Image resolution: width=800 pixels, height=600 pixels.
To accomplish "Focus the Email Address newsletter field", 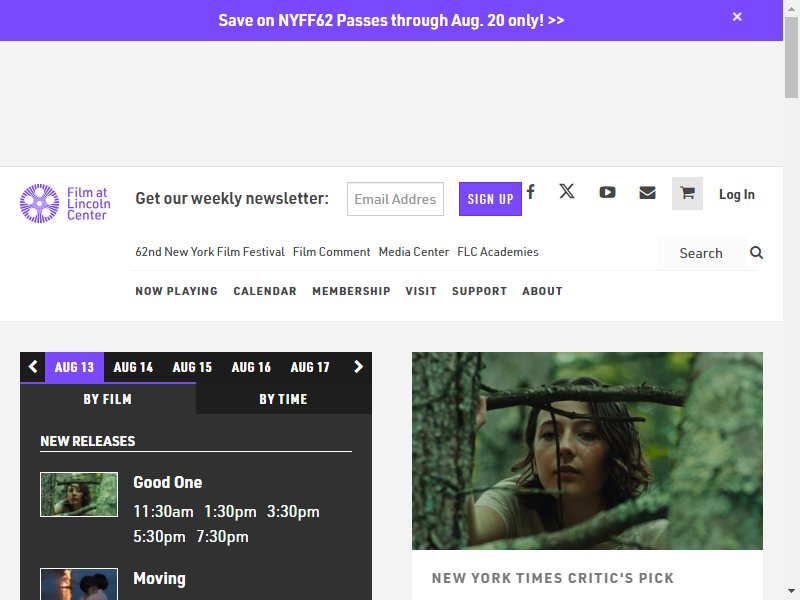I will (x=395, y=199).
